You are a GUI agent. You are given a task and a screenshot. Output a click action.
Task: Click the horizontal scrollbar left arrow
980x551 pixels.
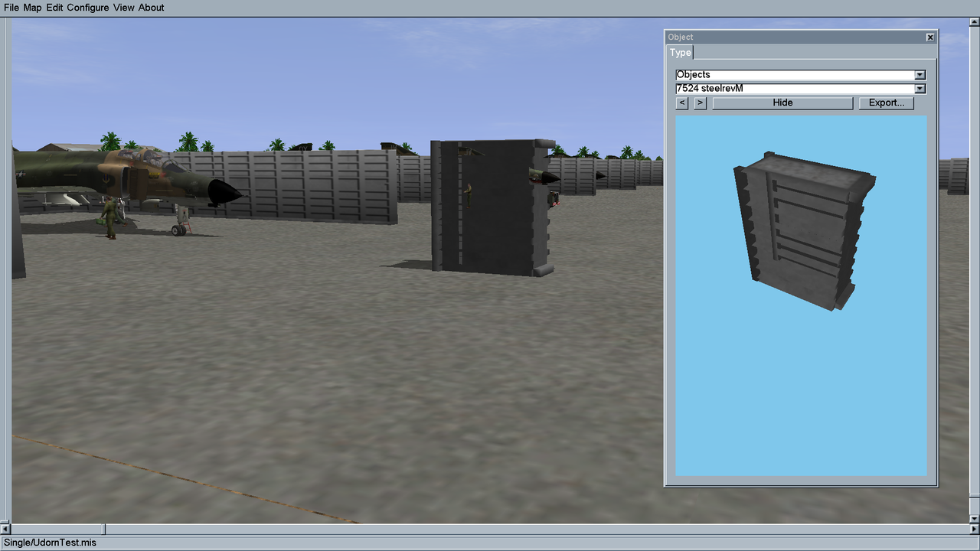[5, 529]
